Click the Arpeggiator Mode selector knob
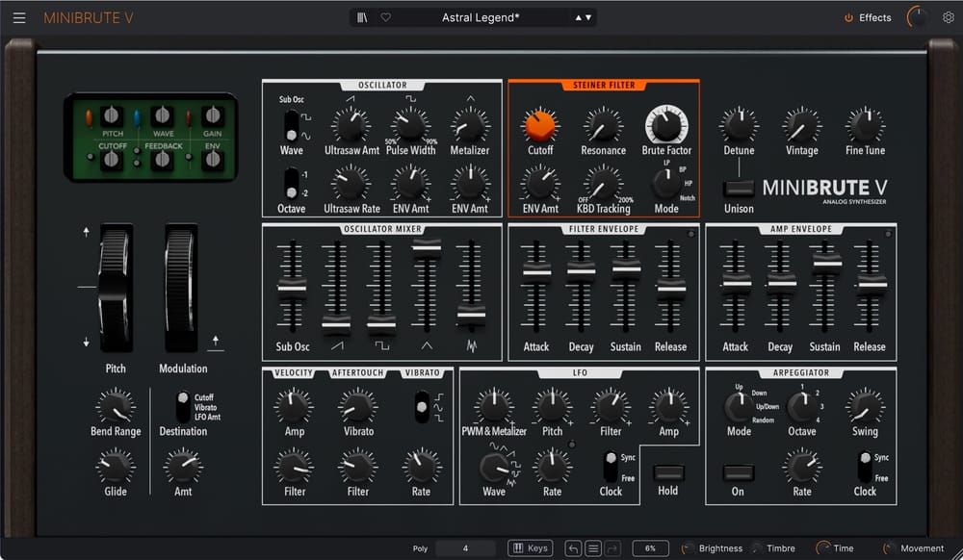Image resolution: width=963 pixels, height=560 pixels. pos(739,406)
